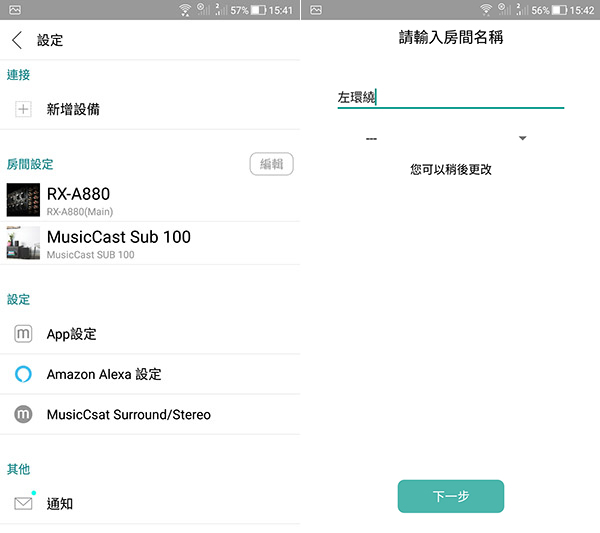This screenshot has height=533, width=600.
Task: Tap the image notification icon on right screen
Action: click(x=316, y=10)
